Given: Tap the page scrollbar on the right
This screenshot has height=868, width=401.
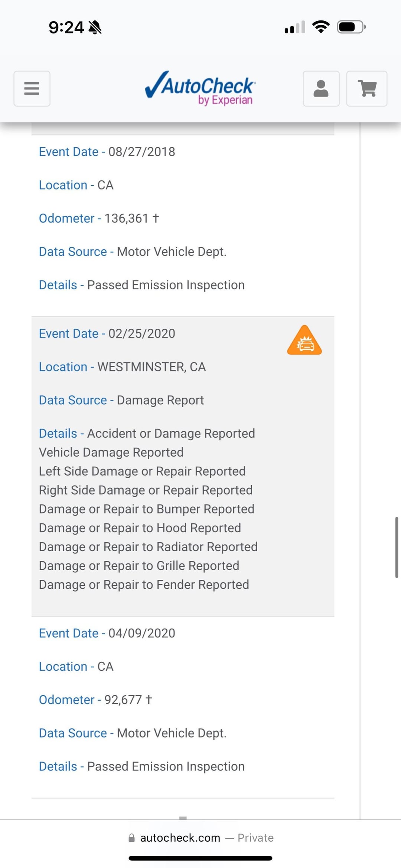Looking at the screenshot, I should 397,547.
